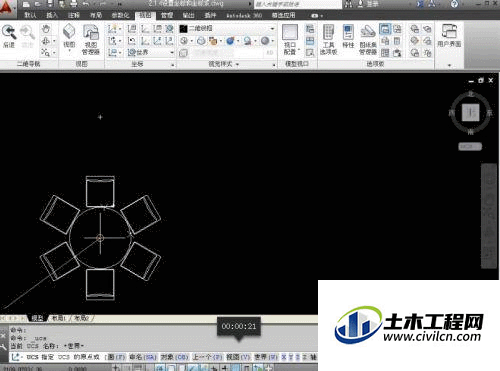Click the 3-point UCS icon
Screen dimensions: 500x371
[169, 41]
